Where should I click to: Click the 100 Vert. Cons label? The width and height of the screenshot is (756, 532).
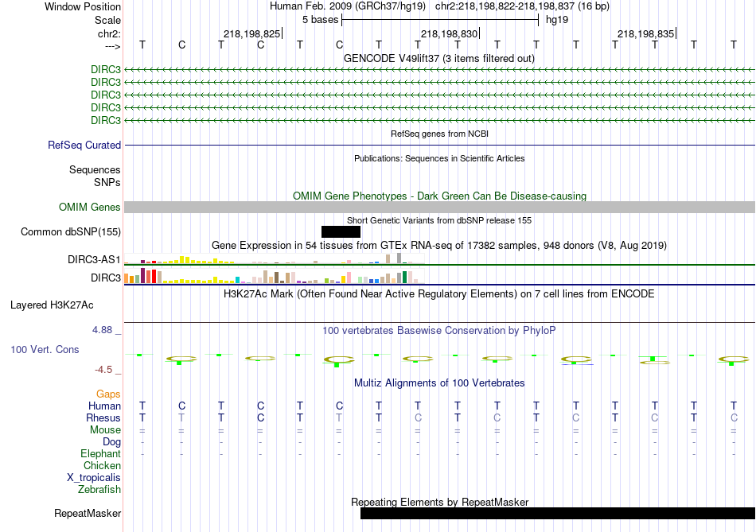(45, 349)
